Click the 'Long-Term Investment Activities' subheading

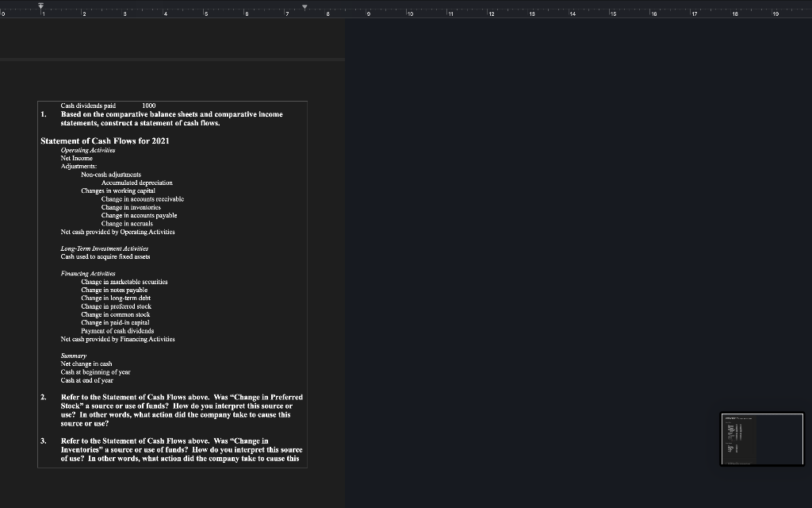pyautogui.click(x=104, y=248)
